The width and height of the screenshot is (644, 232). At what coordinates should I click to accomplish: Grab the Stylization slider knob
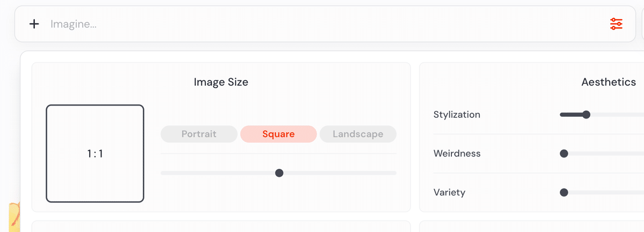coord(586,115)
